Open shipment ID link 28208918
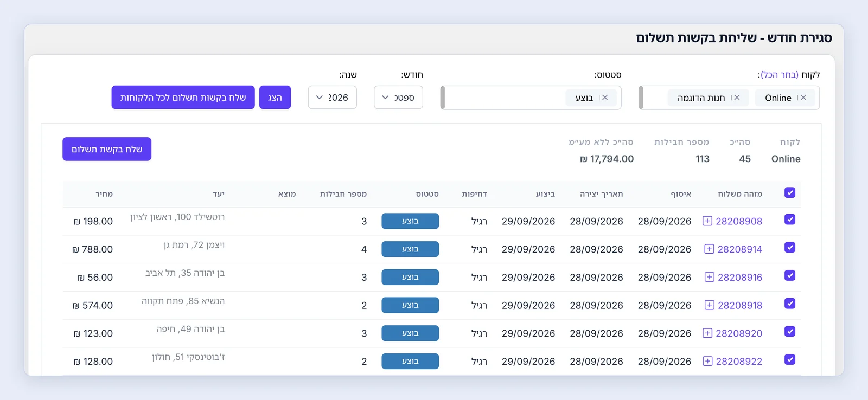Viewport: 868px width, 400px height. pos(740,305)
